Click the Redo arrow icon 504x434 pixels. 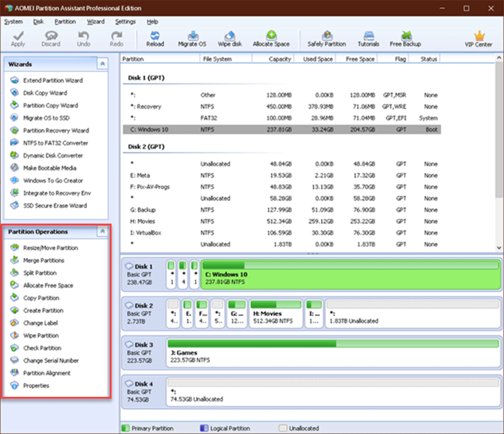[117, 35]
